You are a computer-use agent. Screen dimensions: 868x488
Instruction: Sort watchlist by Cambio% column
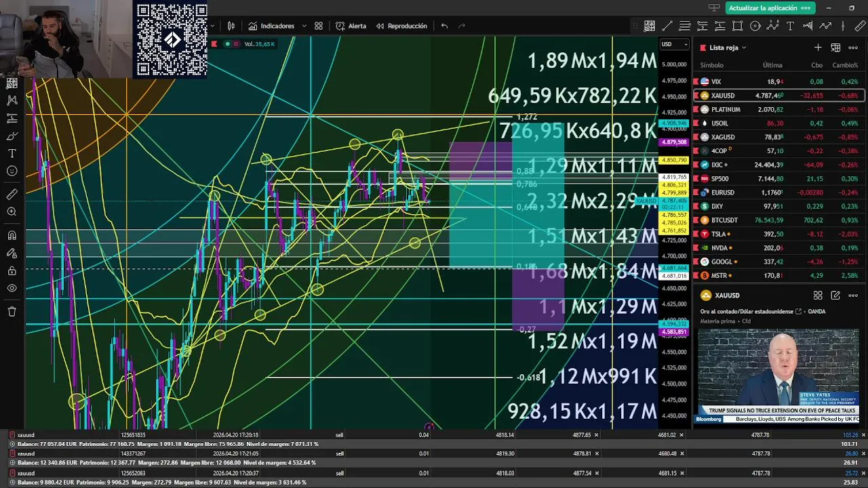click(x=845, y=65)
